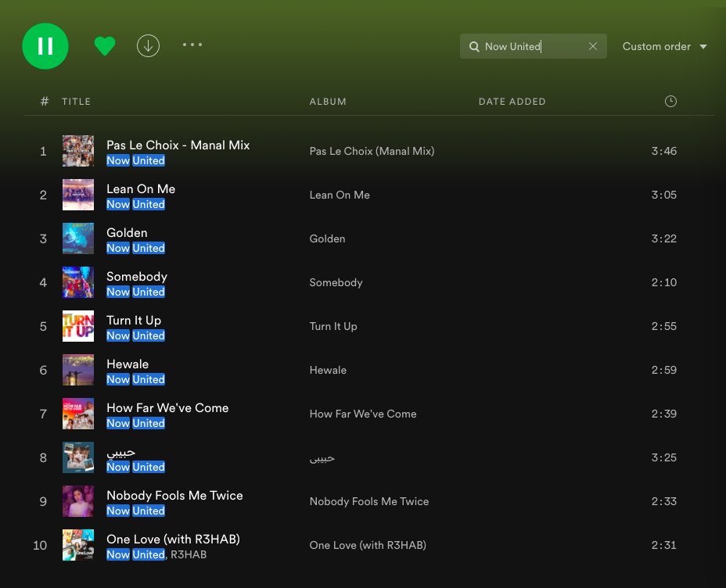The height and width of the screenshot is (588, 726).
Task: Open the One Love (with R3HAB) album
Action: [368, 546]
